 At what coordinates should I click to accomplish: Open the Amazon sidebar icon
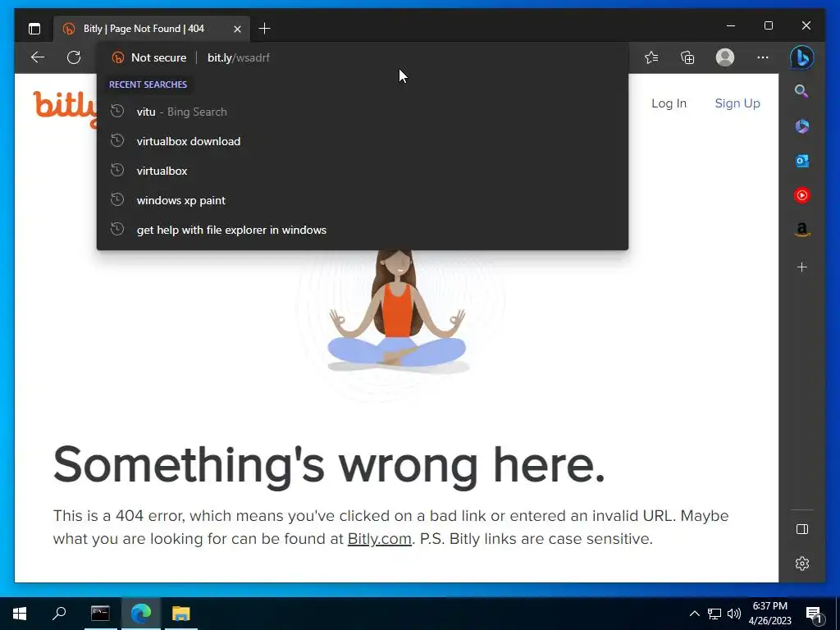[x=801, y=231]
